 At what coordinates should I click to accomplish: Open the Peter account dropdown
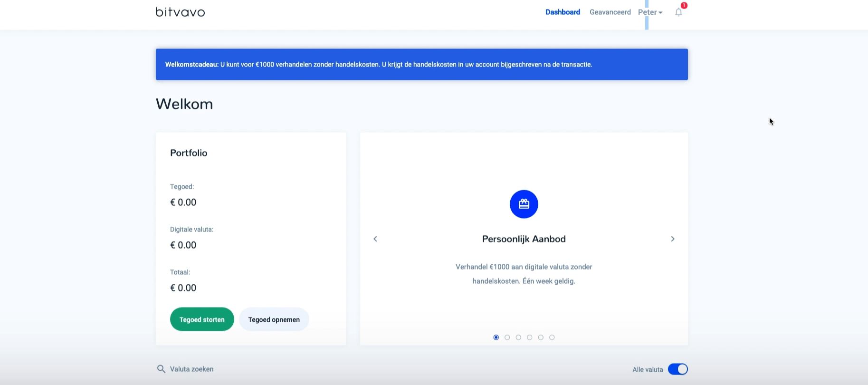(x=650, y=12)
